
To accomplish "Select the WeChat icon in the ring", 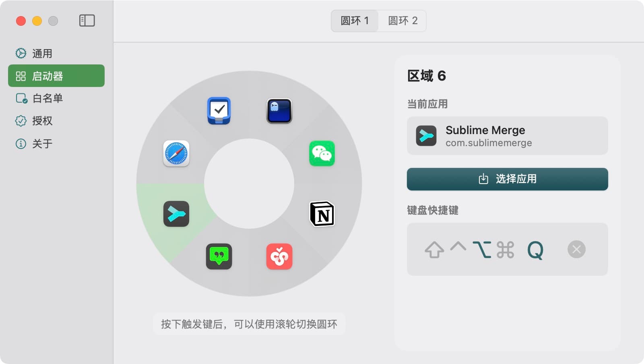I will pyautogui.click(x=322, y=153).
